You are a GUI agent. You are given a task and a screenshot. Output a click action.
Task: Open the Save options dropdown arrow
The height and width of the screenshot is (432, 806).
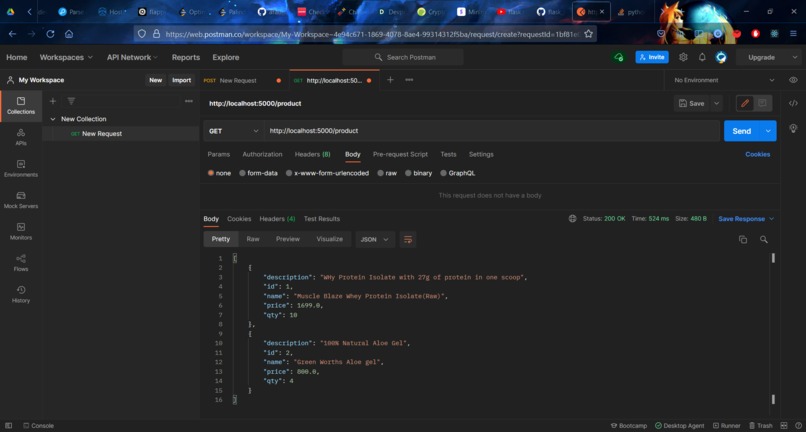717,103
